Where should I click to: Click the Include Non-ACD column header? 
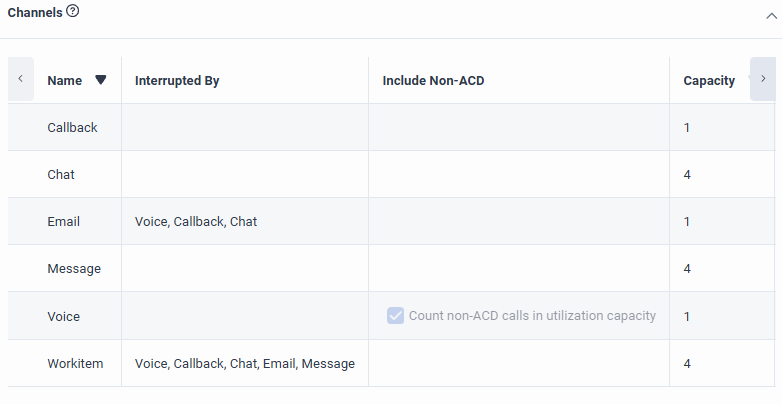tap(434, 81)
